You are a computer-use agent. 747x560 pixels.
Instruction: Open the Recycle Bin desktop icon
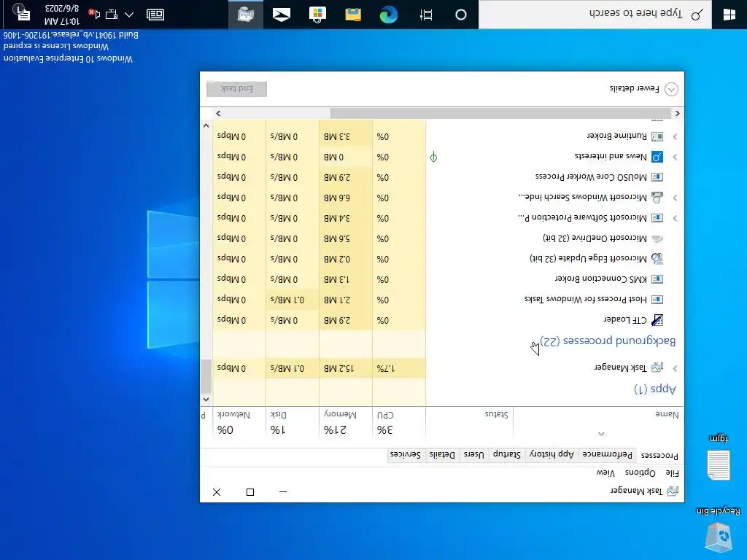(719, 531)
